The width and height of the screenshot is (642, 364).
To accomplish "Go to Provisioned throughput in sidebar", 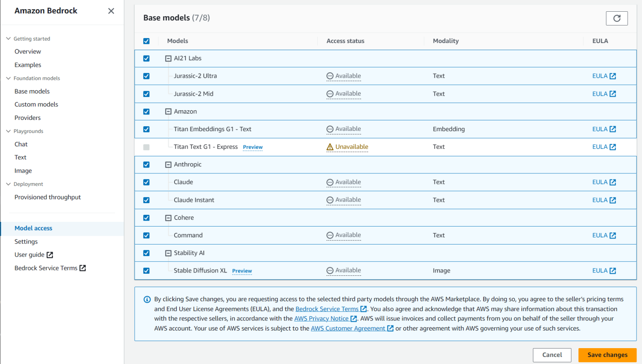I will [x=48, y=197].
